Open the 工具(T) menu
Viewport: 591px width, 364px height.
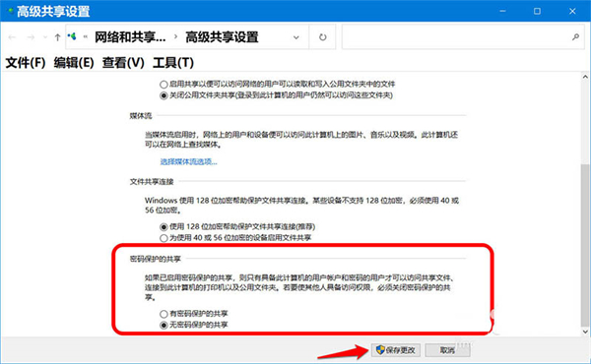coord(173,62)
